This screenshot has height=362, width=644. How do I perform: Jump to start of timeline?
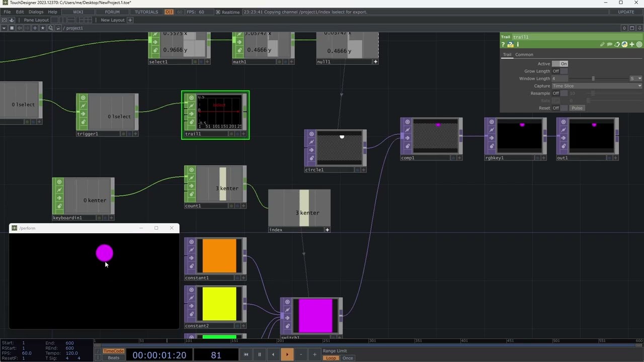246,354
